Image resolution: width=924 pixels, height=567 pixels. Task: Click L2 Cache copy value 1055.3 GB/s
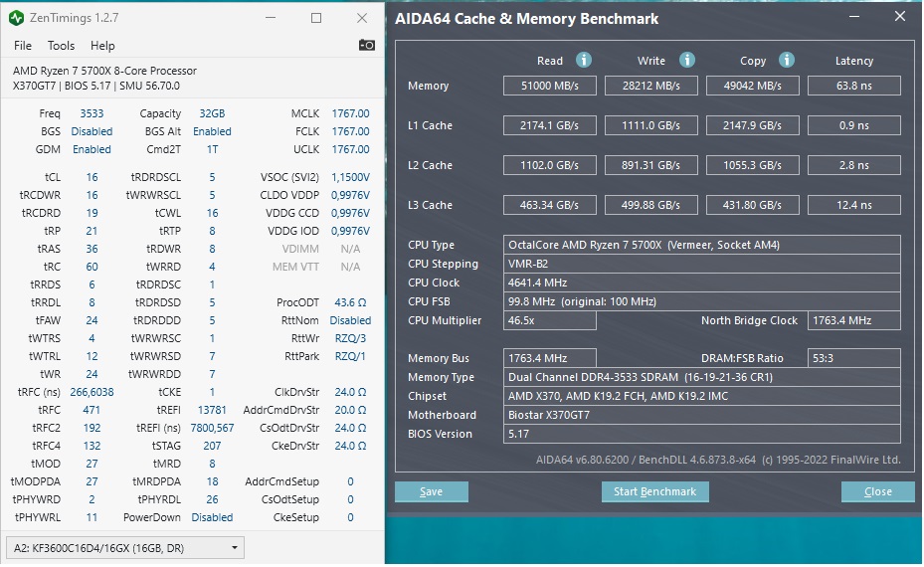click(753, 165)
